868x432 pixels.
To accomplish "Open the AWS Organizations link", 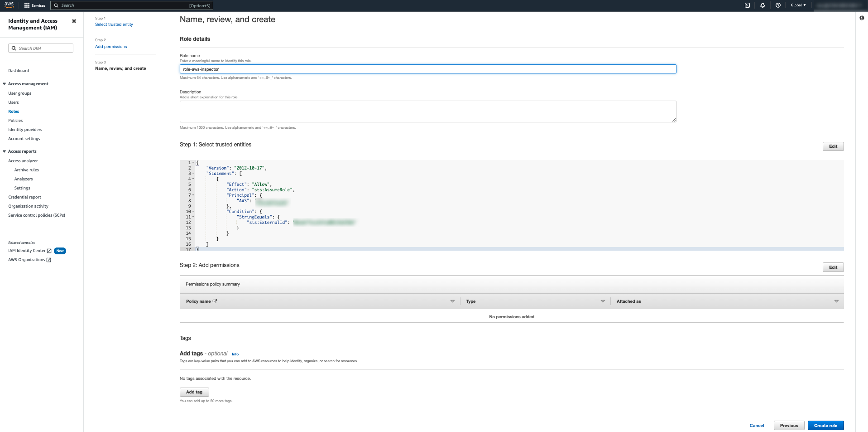I will pos(27,260).
